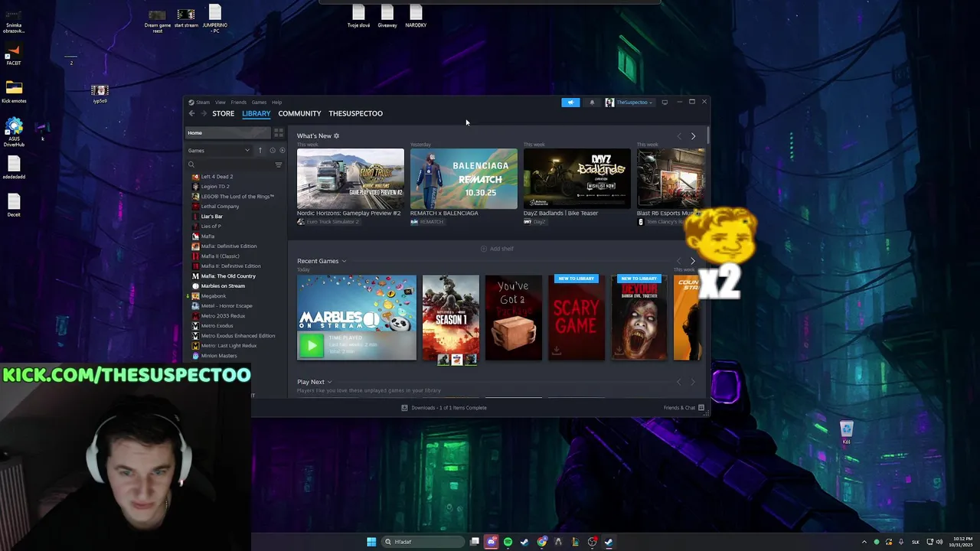Screen dimensions: 980x551
Task: Click Add shelf
Action: (497, 249)
